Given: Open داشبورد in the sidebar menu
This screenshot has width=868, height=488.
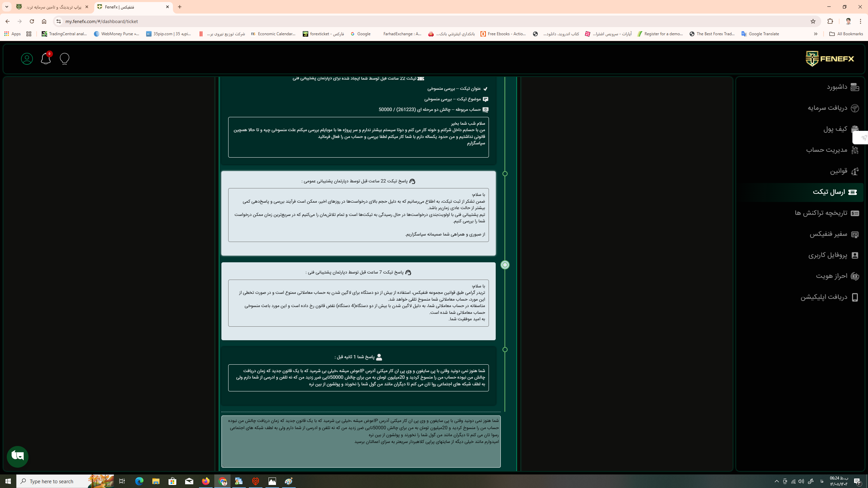Looking at the screenshot, I should (837, 87).
